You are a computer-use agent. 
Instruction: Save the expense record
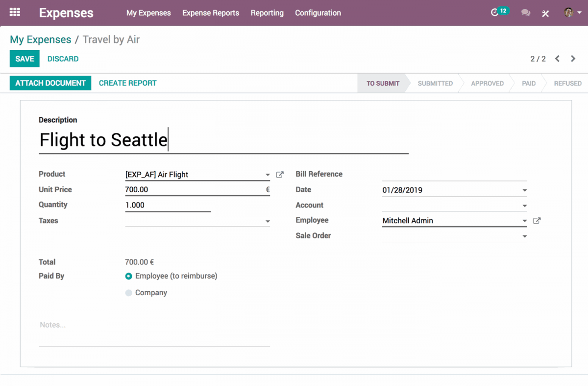24,58
